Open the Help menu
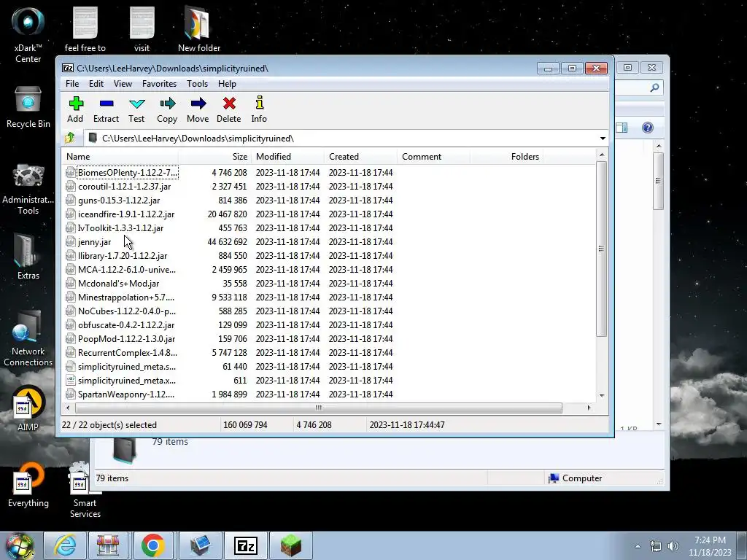The height and width of the screenshot is (560, 747). pyautogui.click(x=228, y=84)
